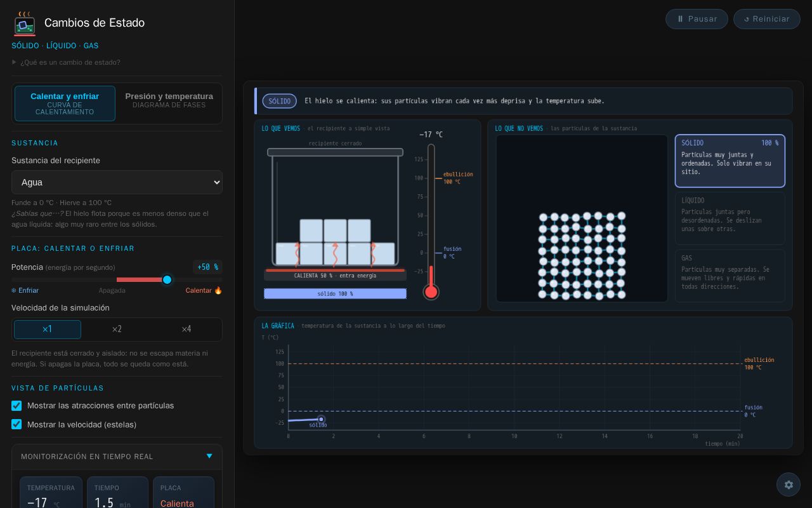Click the Enfriar snowflake label
Viewport: 812px width, 508px height.
pyautogui.click(x=25, y=290)
